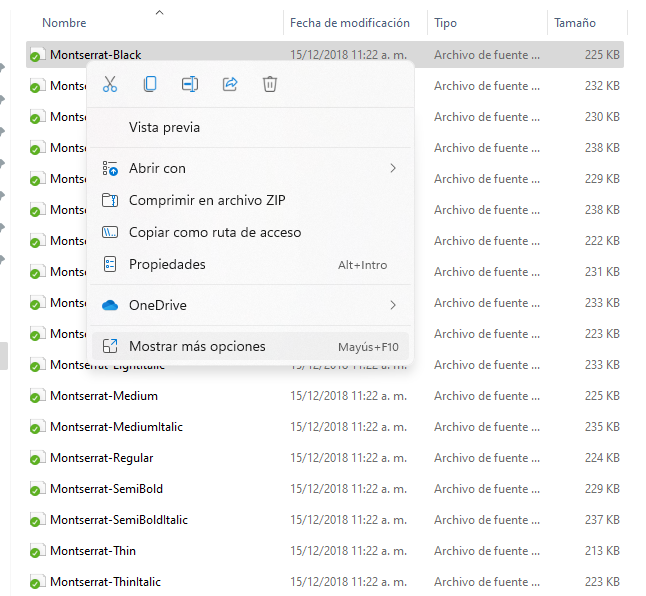Sort by the Tipo column header
This screenshot has width=646, height=596.
click(x=445, y=23)
